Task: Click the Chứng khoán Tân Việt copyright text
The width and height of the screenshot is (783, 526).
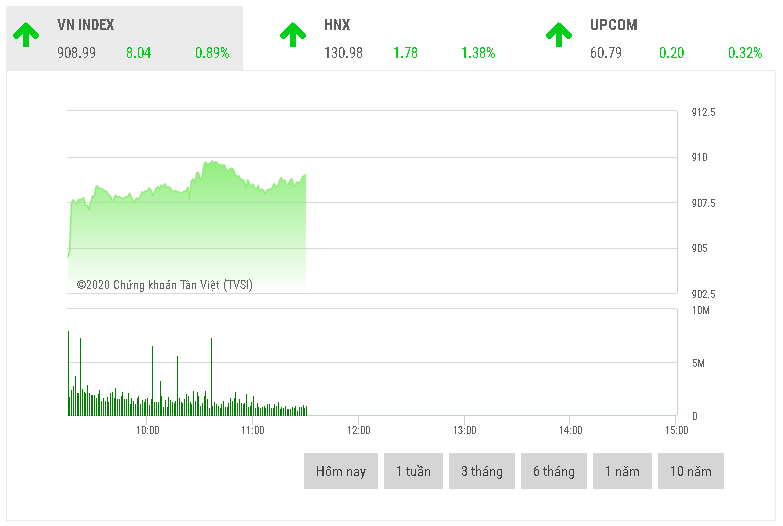Action: tap(165, 285)
